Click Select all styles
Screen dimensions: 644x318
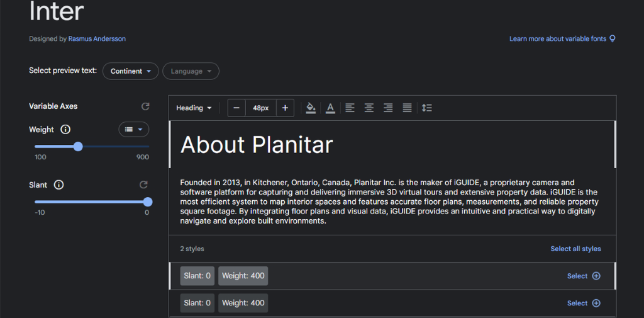tap(575, 249)
